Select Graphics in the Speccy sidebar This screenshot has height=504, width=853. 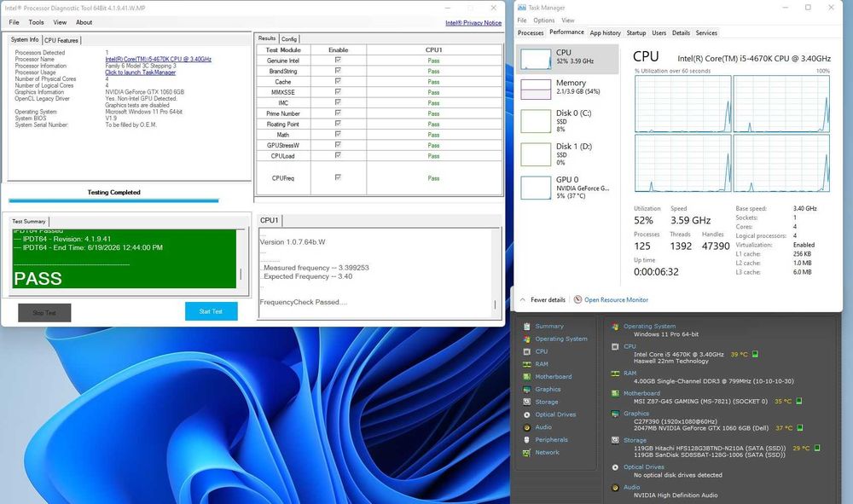pyautogui.click(x=548, y=389)
